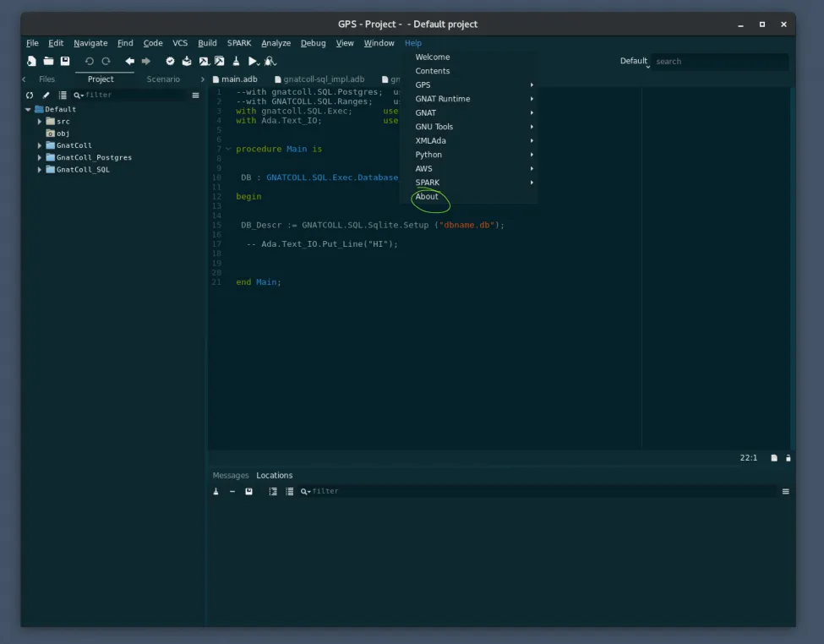Open the GNAT Runtime submenu
824x644 pixels.
point(443,99)
